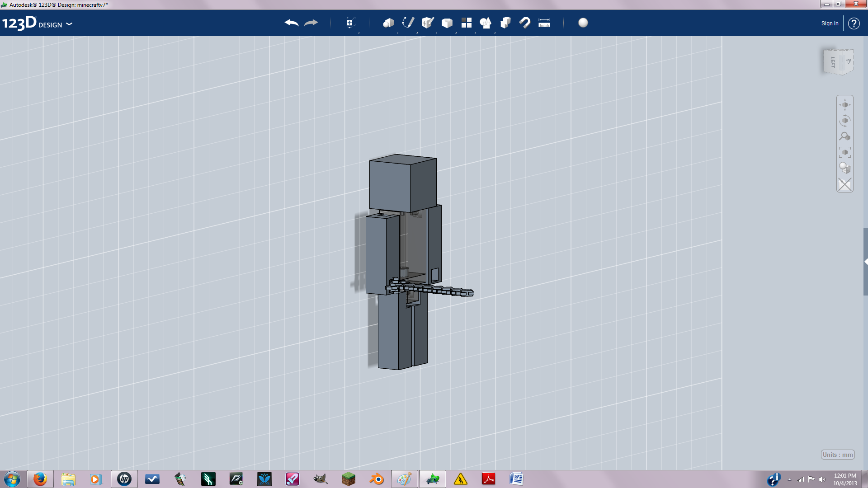Select the Zoom navigation tool
The width and height of the screenshot is (868, 488).
pyautogui.click(x=844, y=136)
